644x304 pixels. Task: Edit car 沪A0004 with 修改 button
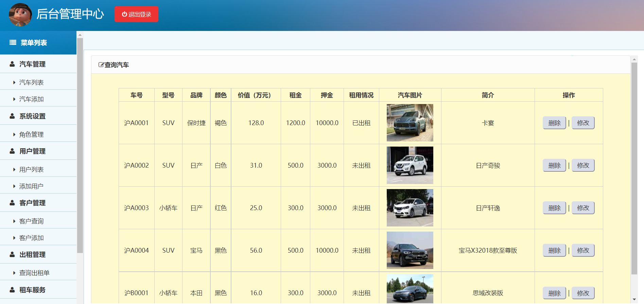point(583,250)
